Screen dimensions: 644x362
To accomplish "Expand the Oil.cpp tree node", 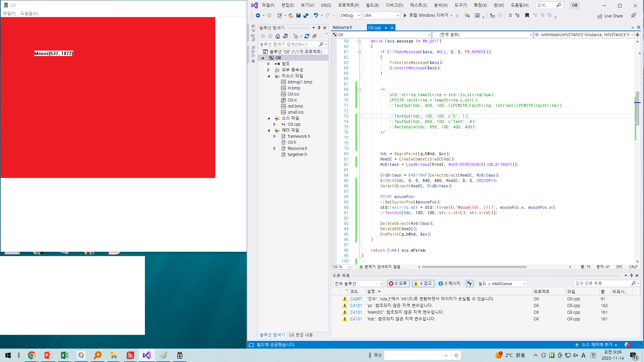I will (274, 124).
